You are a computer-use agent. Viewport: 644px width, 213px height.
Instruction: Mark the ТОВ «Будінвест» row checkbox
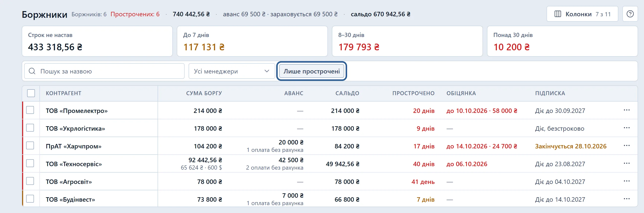click(x=30, y=199)
